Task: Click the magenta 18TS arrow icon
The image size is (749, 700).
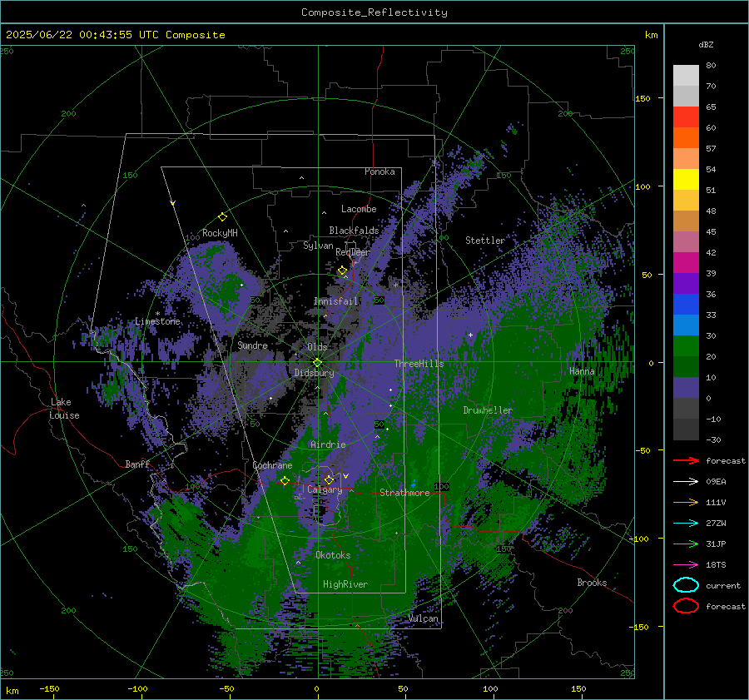Action: tap(686, 565)
